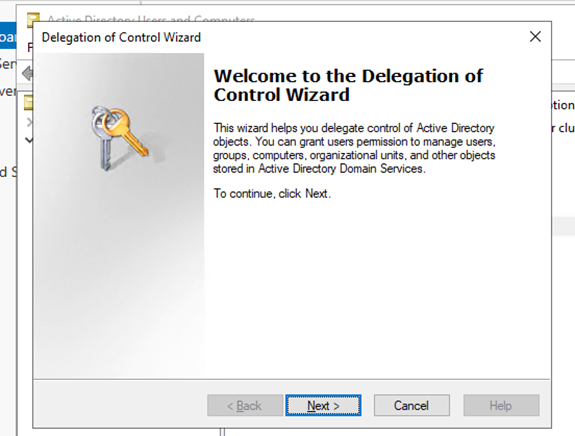Click the 'Delegation of Control Wizard' title bar text
The image size is (575, 436).
click(x=121, y=37)
